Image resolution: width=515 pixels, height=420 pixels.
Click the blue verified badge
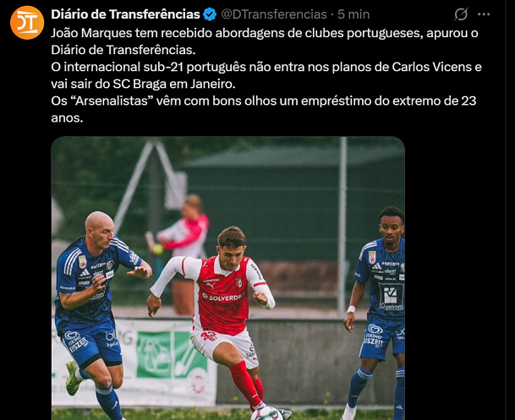210,14
